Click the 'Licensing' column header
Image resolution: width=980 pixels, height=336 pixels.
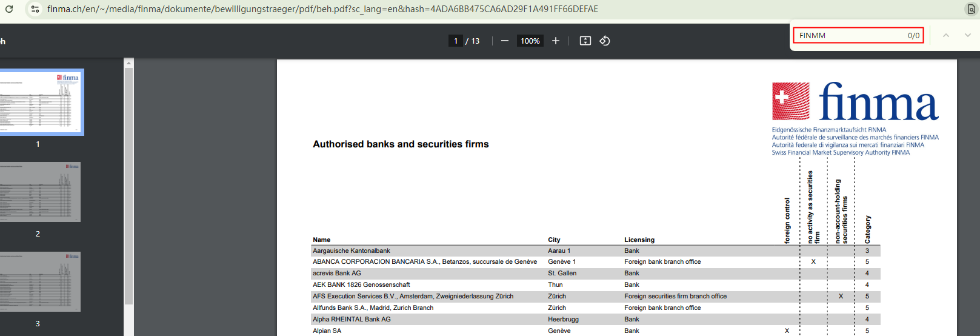(x=639, y=240)
